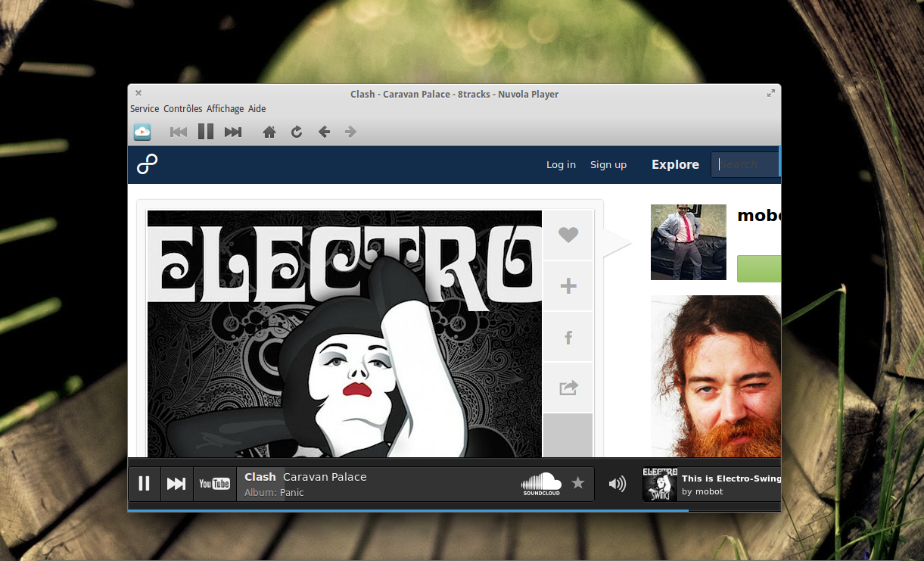
Task: Navigate forward with the right arrow
Action: coord(350,132)
